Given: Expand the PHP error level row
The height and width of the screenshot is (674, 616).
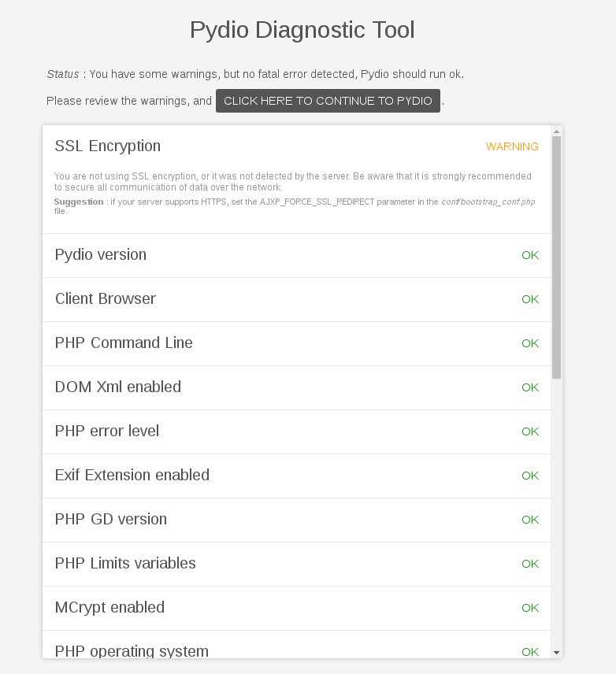Looking at the screenshot, I should [296, 431].
